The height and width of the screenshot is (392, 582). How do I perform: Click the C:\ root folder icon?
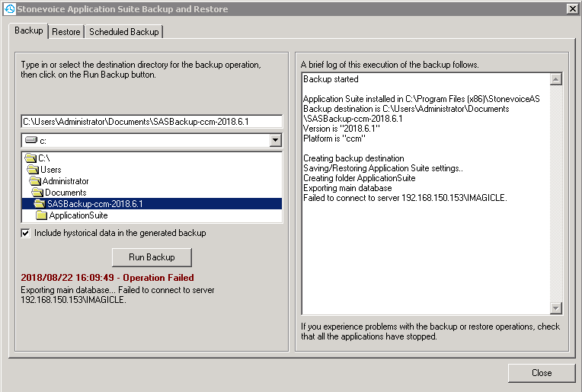(x=30, y=158)
